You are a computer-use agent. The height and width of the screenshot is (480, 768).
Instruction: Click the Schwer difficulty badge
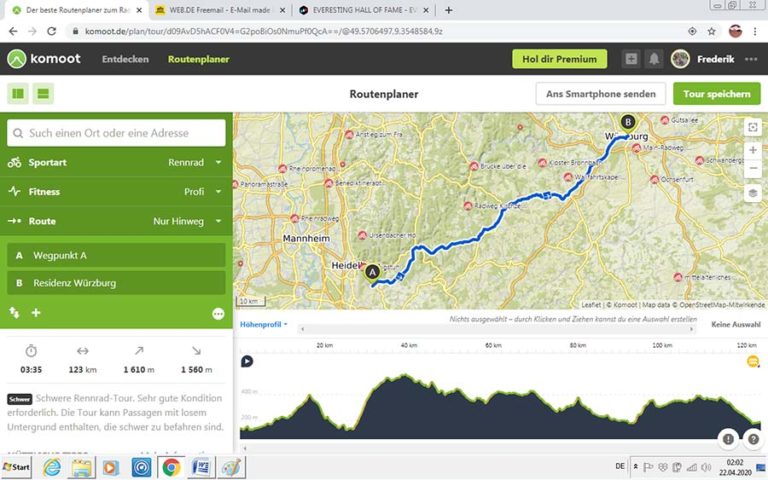pyautogui.click(x=20, y=399)
